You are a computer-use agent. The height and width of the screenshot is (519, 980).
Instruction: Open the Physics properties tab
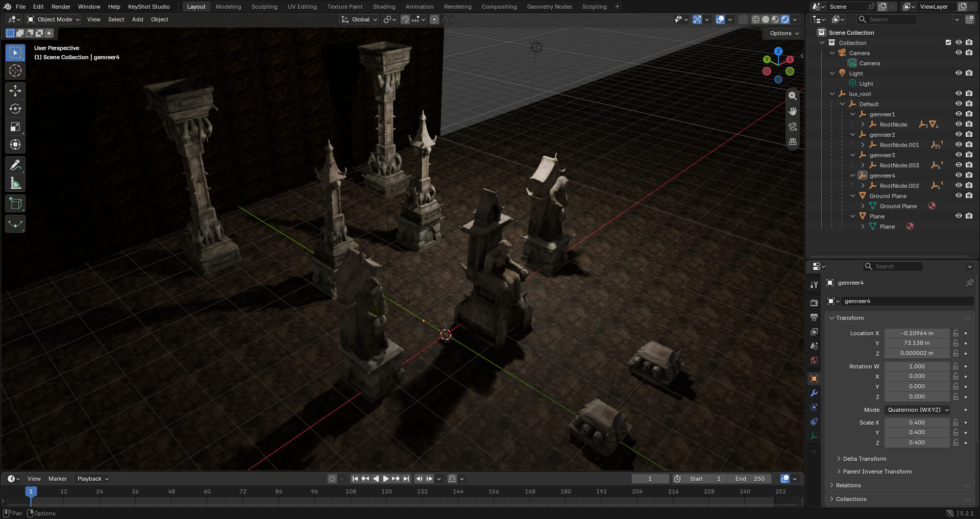[814, 407]
